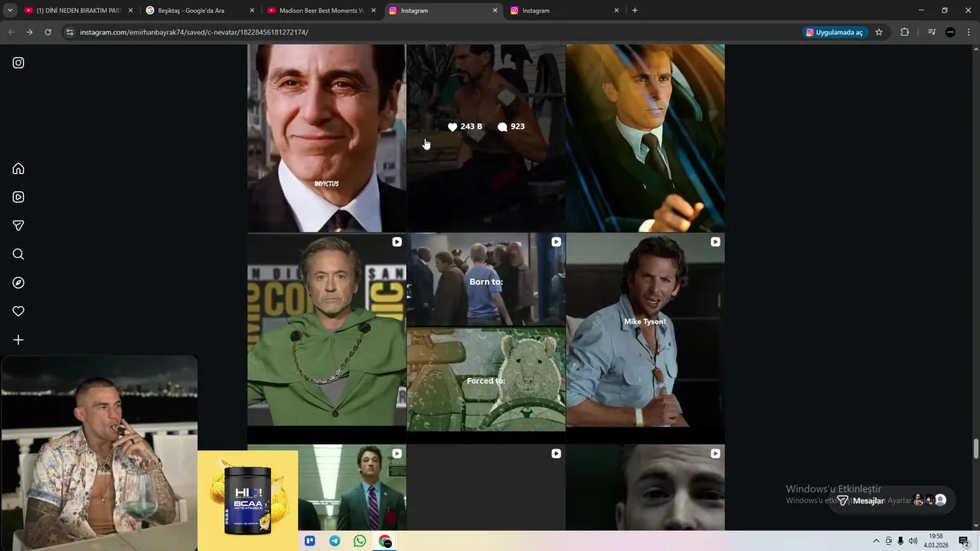Screen dimensions: 980x551
Task: Switch to the Madison Beer Best Moments tab
Action: (321, 11)
